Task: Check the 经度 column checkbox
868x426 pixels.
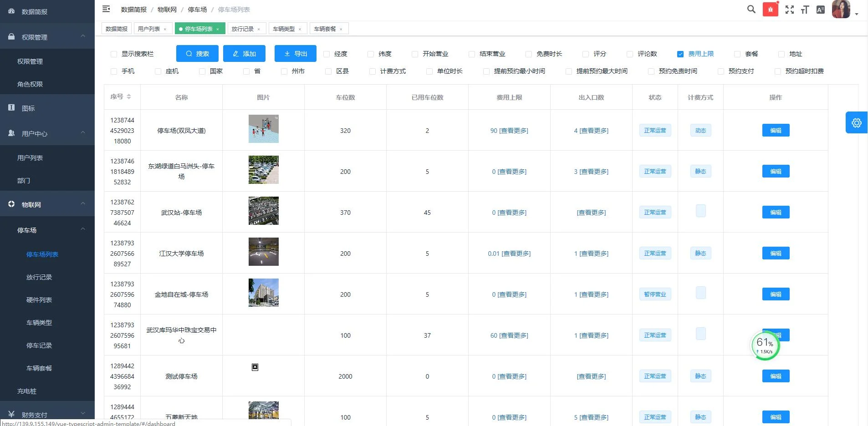Action: point(326,54)
